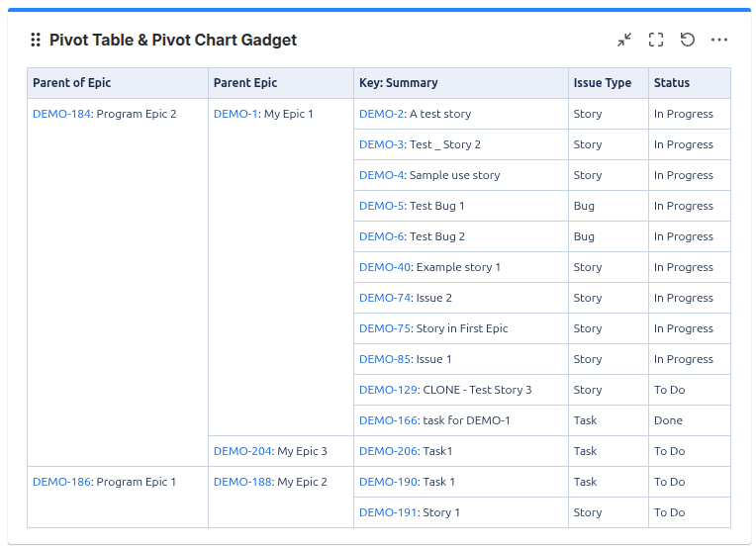Open issue DEMO-5 Test Bug 1
Screen dimensions: 756x549
tap(381, 206)
